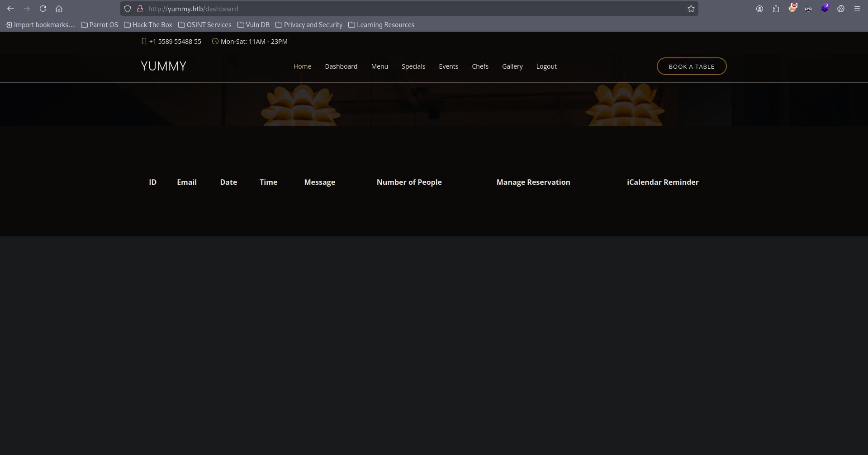Focus the URL address bar
This screenshot has height=455, width=868.
coord(407,9)
